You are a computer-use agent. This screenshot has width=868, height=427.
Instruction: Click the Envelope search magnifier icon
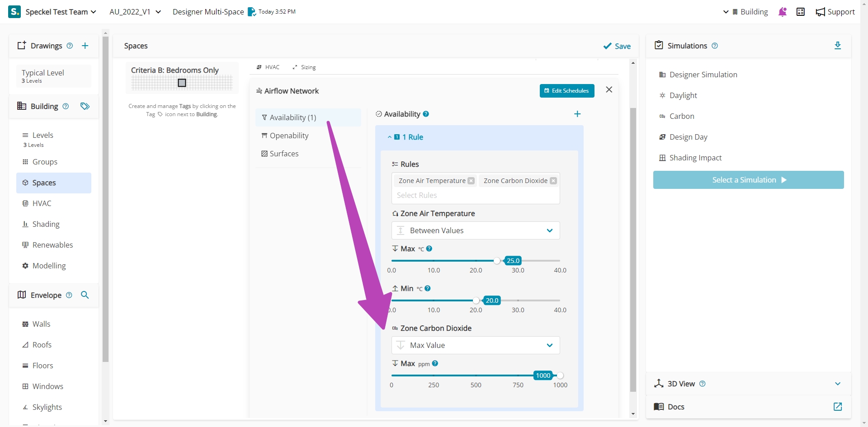point(85,295)
